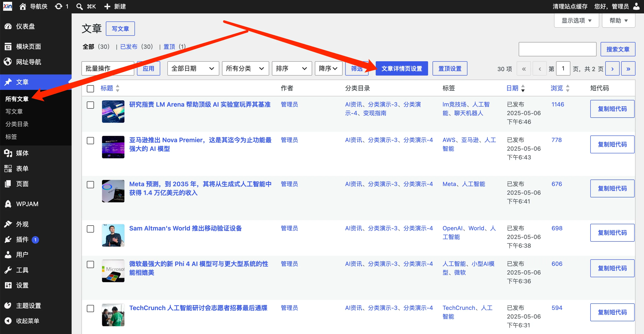Image resolution: width=644 pixels, height=334 pixels.
Task: Open 网址导航 globe icon
Action: [8, 62]
